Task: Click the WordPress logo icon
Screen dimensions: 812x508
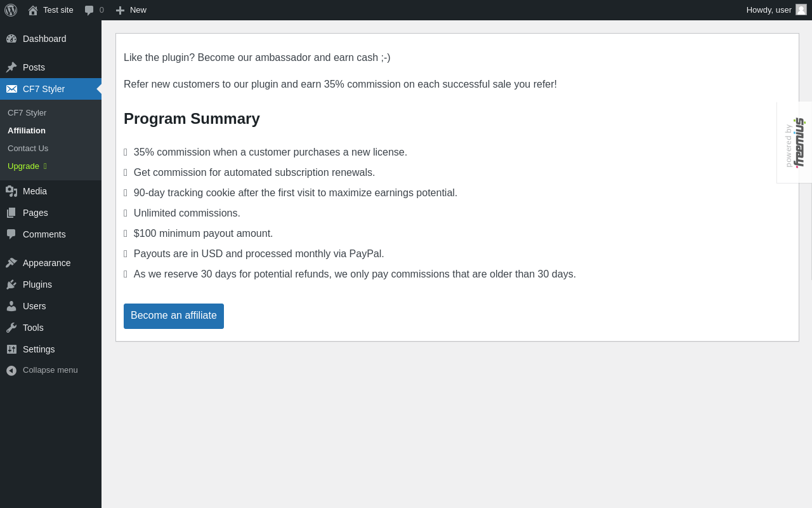Action: [11, 10]
